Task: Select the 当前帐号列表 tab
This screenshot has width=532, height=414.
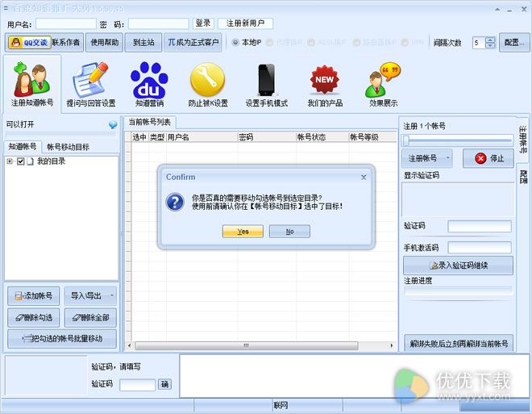Action: click(150, 123)
